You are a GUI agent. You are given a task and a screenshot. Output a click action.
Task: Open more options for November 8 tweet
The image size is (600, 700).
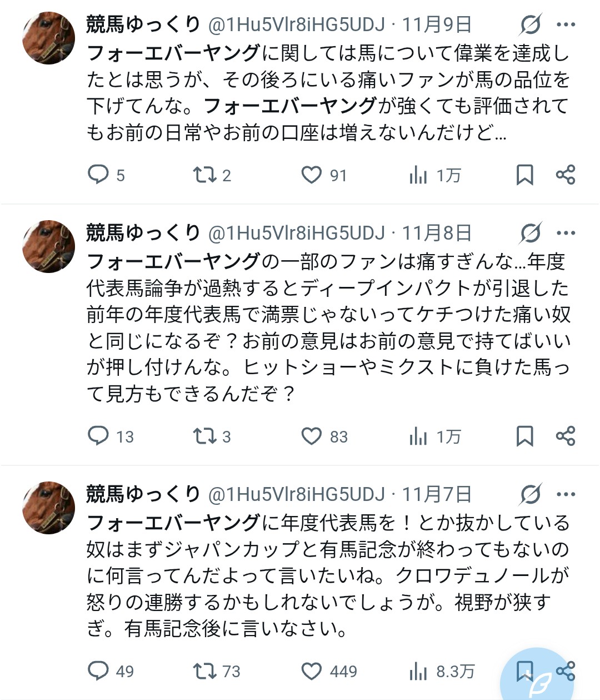566,233
